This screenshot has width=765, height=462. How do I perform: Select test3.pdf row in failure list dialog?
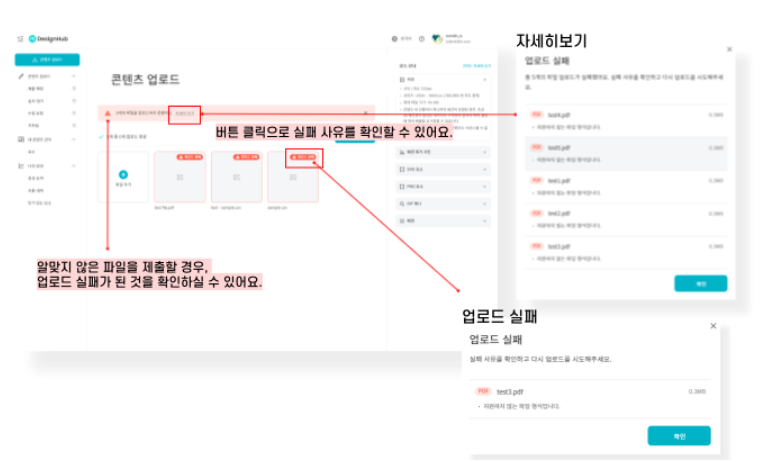(x=626, y=252)
